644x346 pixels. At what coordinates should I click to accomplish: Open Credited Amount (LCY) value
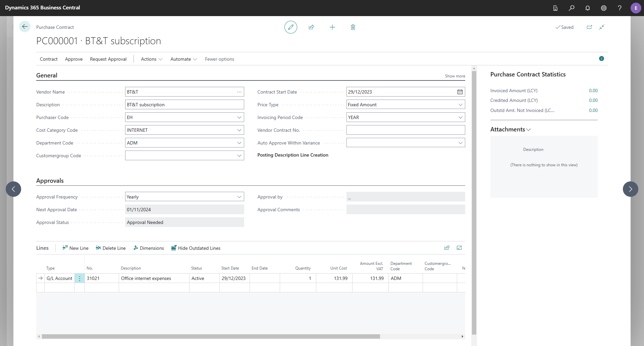tap(593, 100)
